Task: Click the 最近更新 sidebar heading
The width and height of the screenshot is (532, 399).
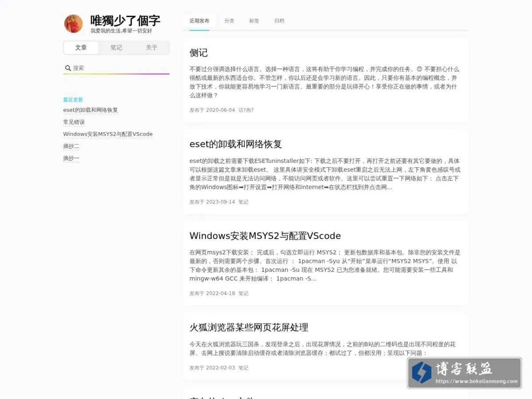Action: (x=73, y=100)
